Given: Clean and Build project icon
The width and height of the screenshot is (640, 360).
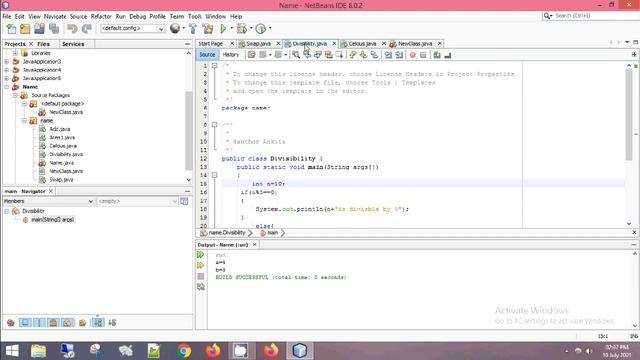Looking at the screenshot, I should [208, 29].
